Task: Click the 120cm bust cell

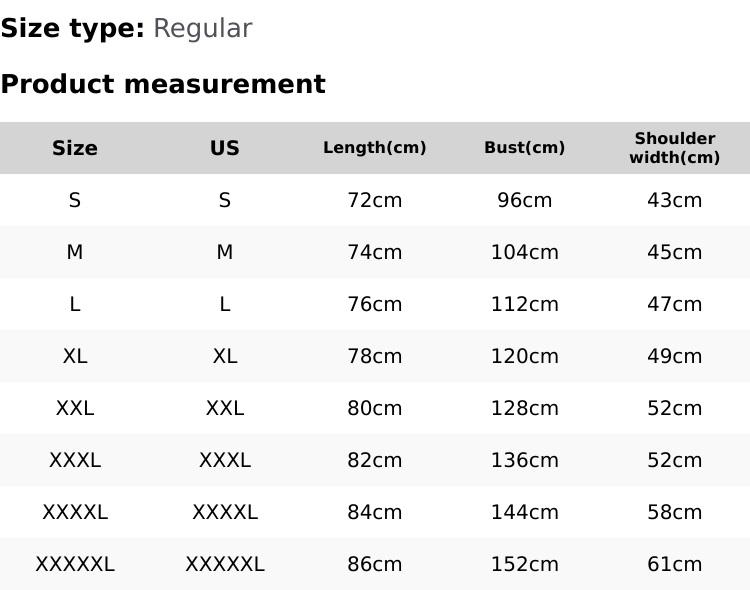Action: coord(525,356)
